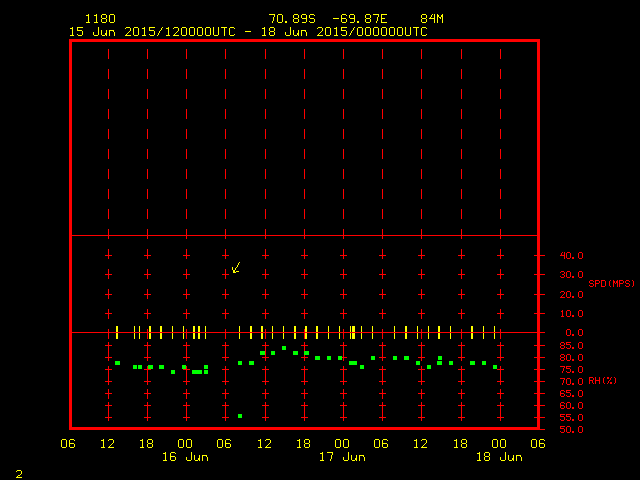Click the yellow wind direction arrow
Screen dimensions: 640x480
tap(236, 267)
